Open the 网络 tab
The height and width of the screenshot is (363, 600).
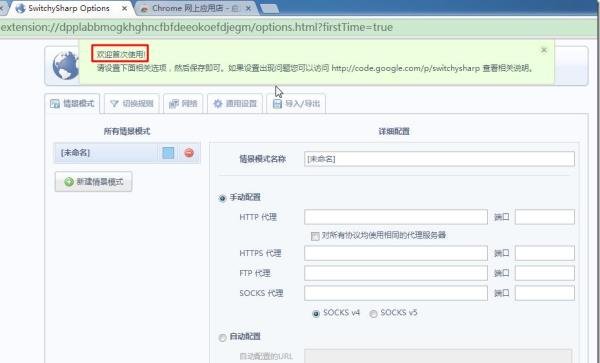point(183,104)
